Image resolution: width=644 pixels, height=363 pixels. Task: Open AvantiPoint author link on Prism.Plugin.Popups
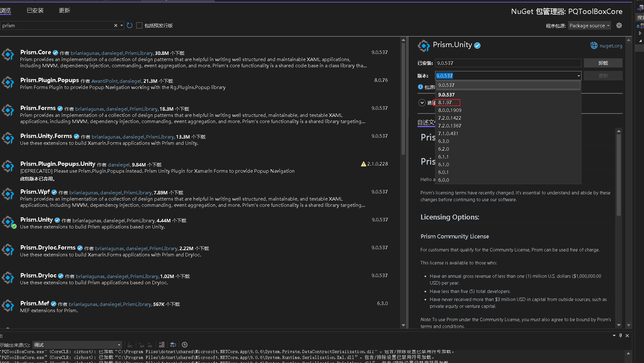tap(105, 81)
